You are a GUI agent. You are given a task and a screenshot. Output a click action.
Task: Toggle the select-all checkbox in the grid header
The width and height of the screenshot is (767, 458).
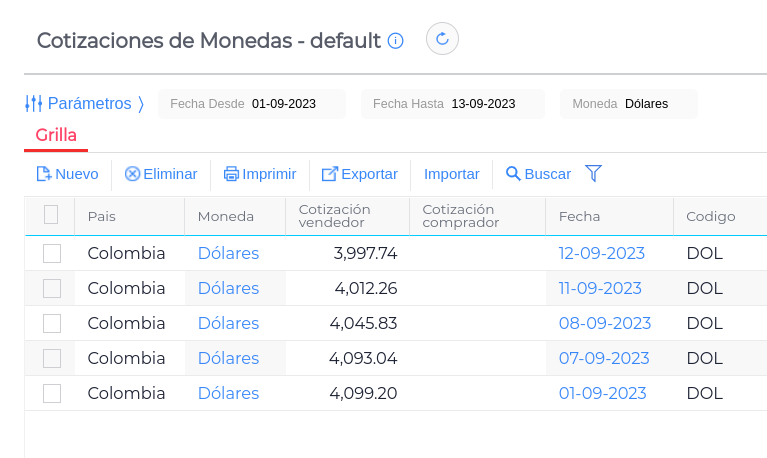click(51, 215)
